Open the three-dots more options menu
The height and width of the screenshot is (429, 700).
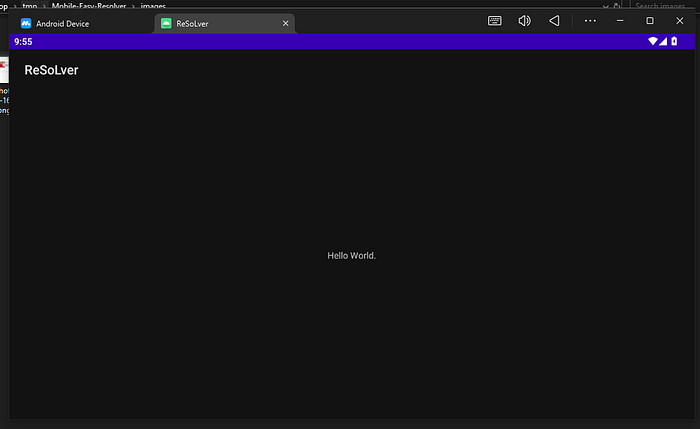tap(590, 21)
